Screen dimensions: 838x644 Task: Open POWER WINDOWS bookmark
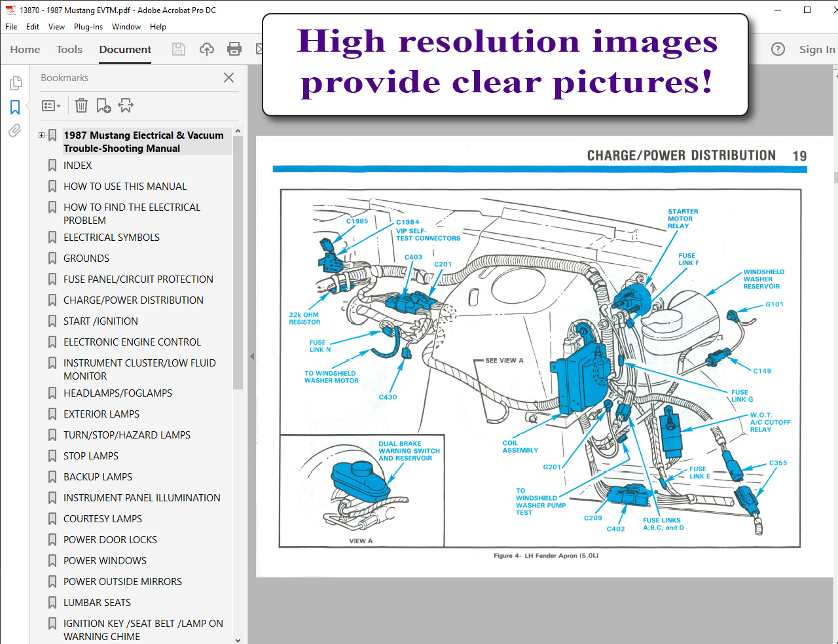point(105,561)
